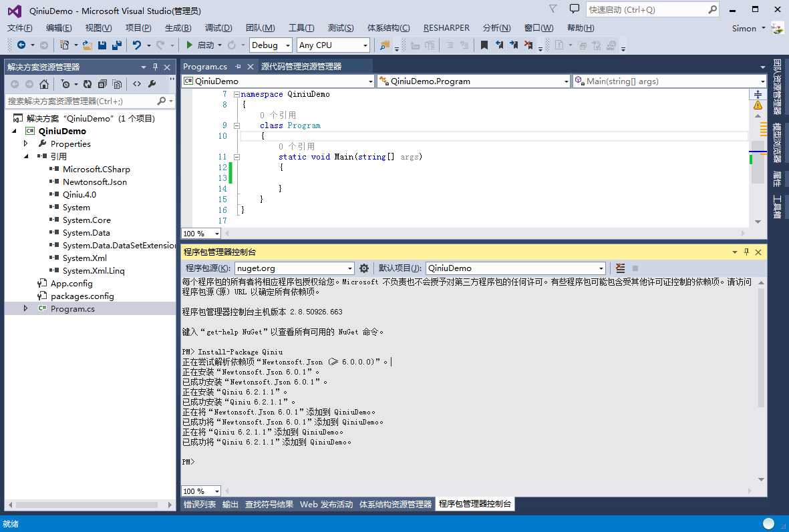Click the Navigate Backward toolbar icon
This screenshot has width=789, height=532.
click(21, 45)
